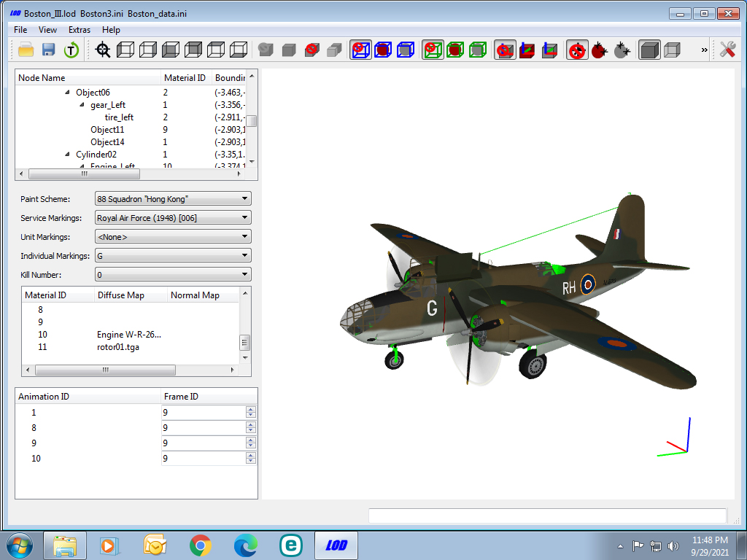Open the Service Markings dropdown

pos(173,217)
